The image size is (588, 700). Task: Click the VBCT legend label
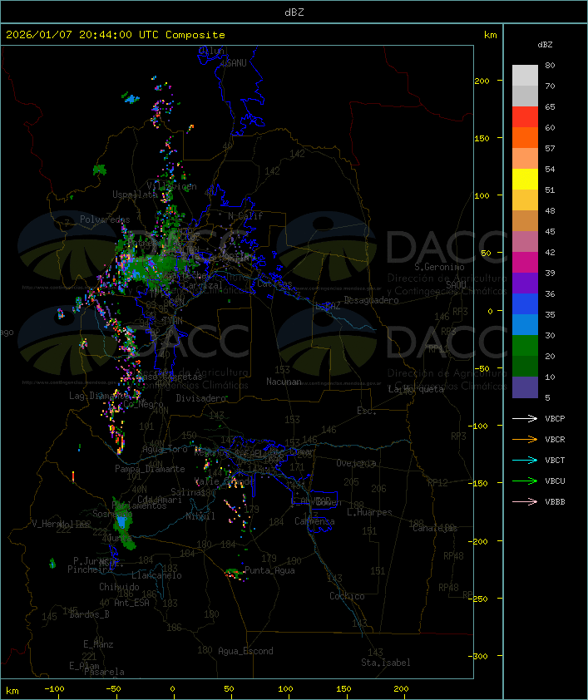point(555,461)
